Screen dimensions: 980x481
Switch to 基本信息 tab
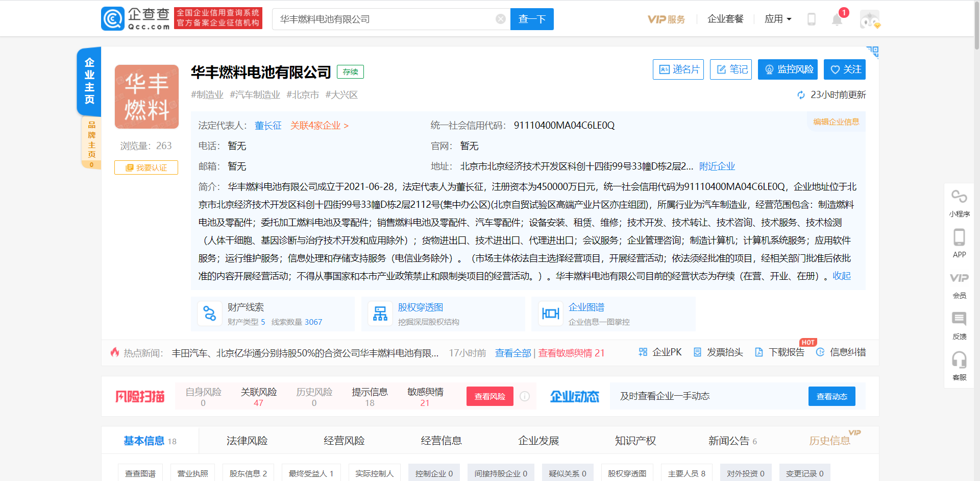pyautogui.click(x=150, y=441)
